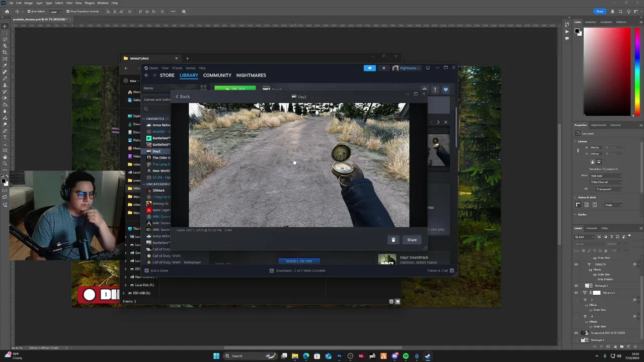Open the Auto-Select Layer dropdown
This screenshot has width=644, height=362.
click(x=56, y=12)
